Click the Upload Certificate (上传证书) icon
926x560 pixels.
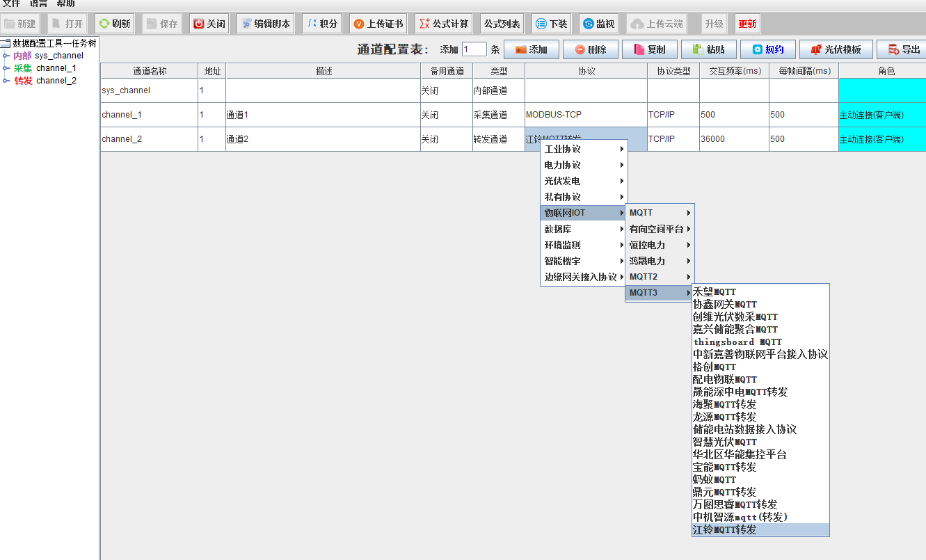tap(359, 24)
